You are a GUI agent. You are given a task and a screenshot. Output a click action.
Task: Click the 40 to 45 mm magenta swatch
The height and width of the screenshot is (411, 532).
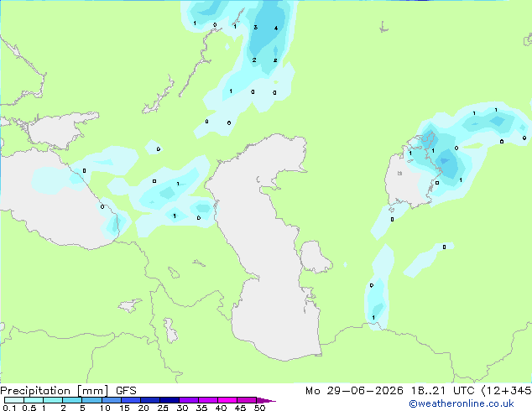227,400
